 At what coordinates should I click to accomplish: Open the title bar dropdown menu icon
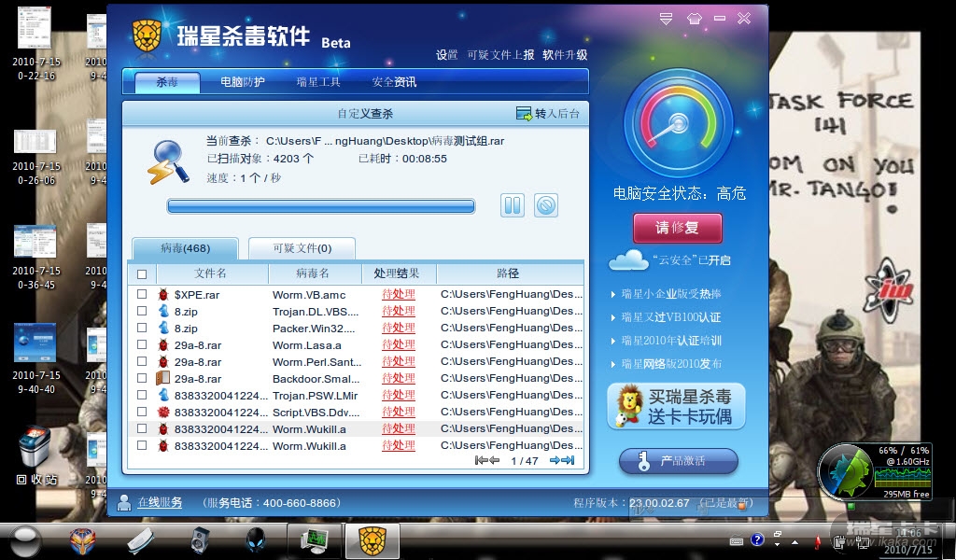coord(666,19)
